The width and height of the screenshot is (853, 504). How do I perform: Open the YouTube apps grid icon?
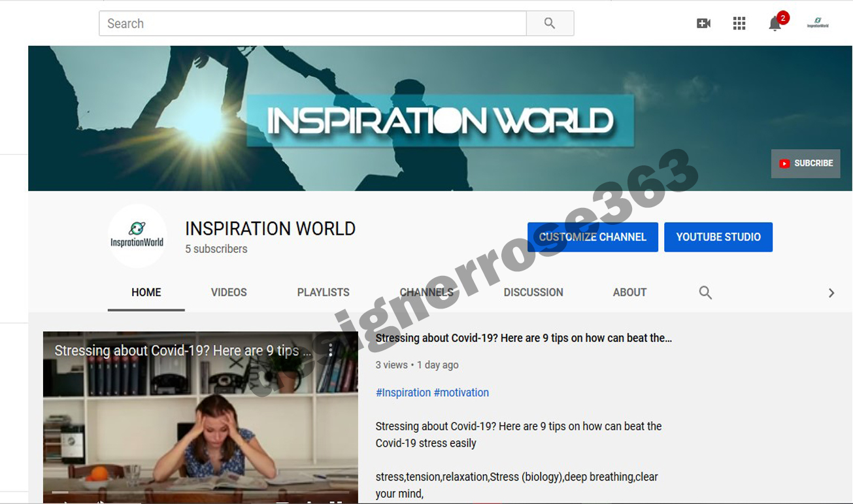point(739,24)
